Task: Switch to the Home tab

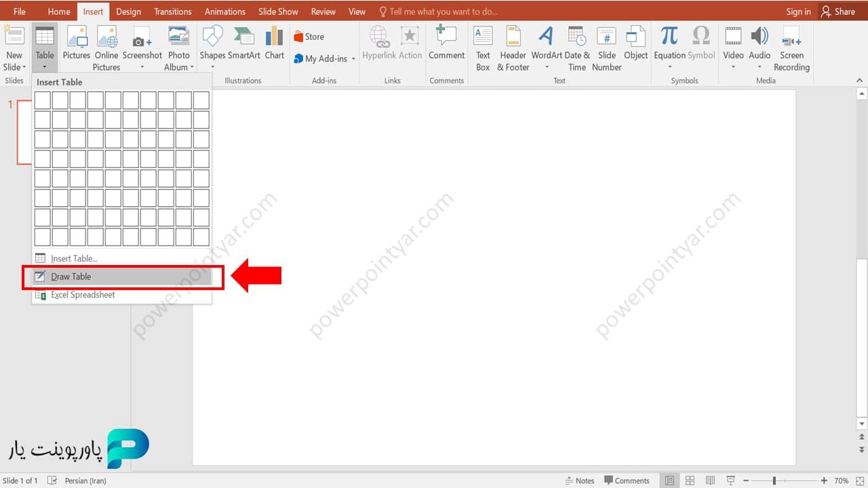Action: tap(59, 12)
